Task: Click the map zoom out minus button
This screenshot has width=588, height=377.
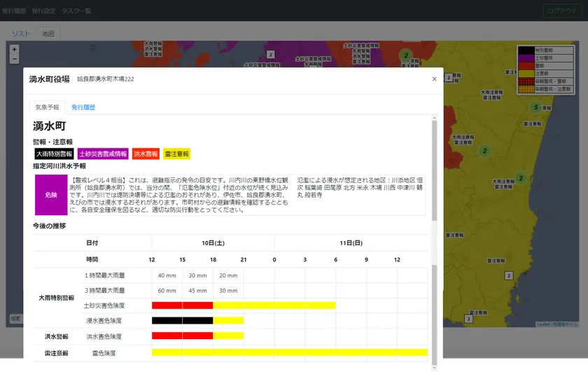Action: (15, 60)
